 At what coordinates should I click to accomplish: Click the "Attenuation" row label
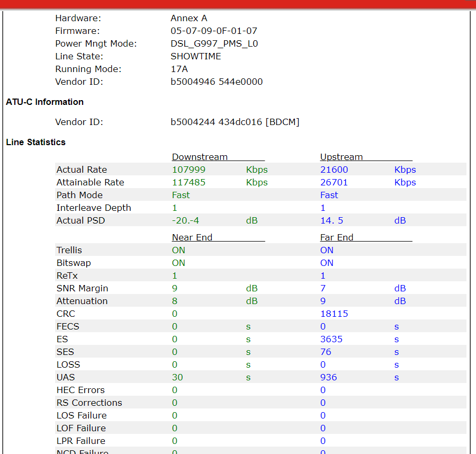tap(82, 301)
